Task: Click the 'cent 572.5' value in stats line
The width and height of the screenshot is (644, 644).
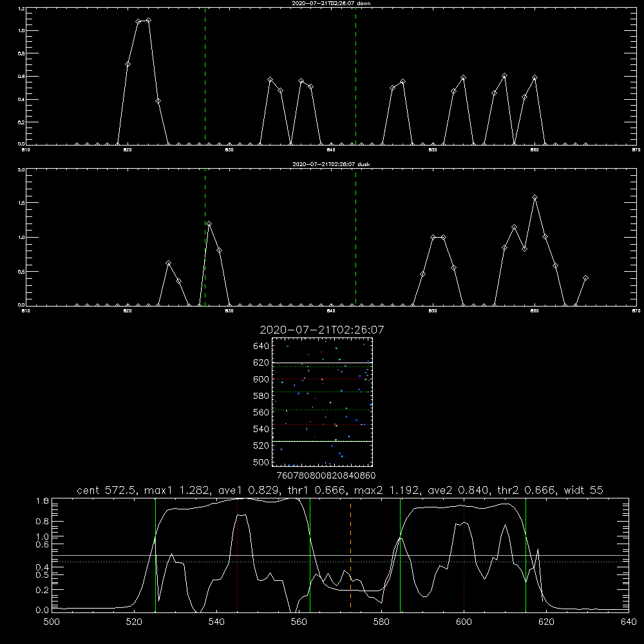Action: (x=108, y=490)
